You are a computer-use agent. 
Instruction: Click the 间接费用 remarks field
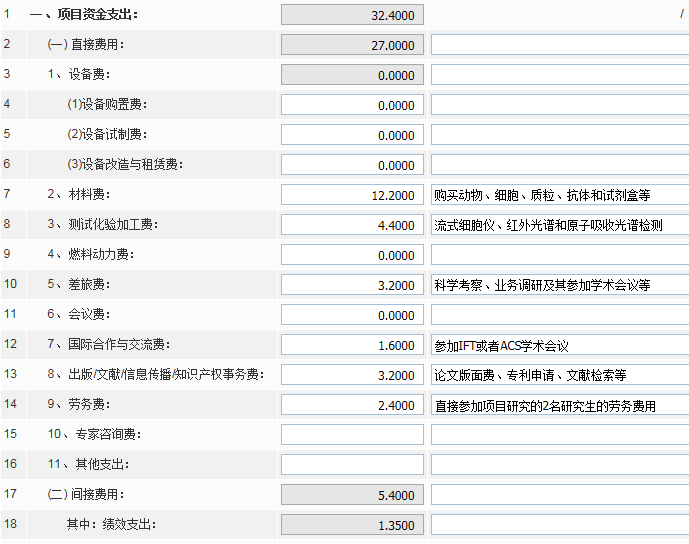pyautogui.click(x=560, y=495)
